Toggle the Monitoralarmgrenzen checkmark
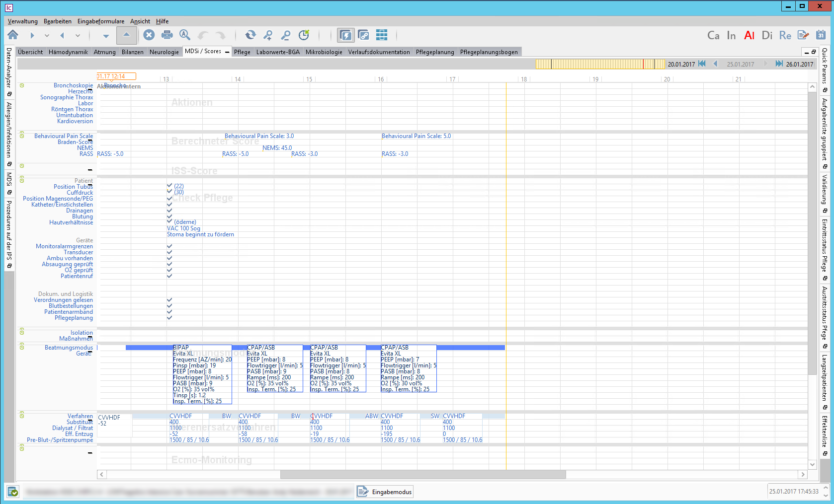Screen dimensions: 834x504 click(169, 246)
